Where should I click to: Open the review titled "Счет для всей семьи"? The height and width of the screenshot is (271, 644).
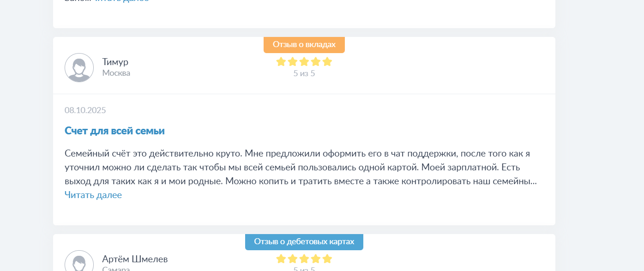tap(114, 131)
